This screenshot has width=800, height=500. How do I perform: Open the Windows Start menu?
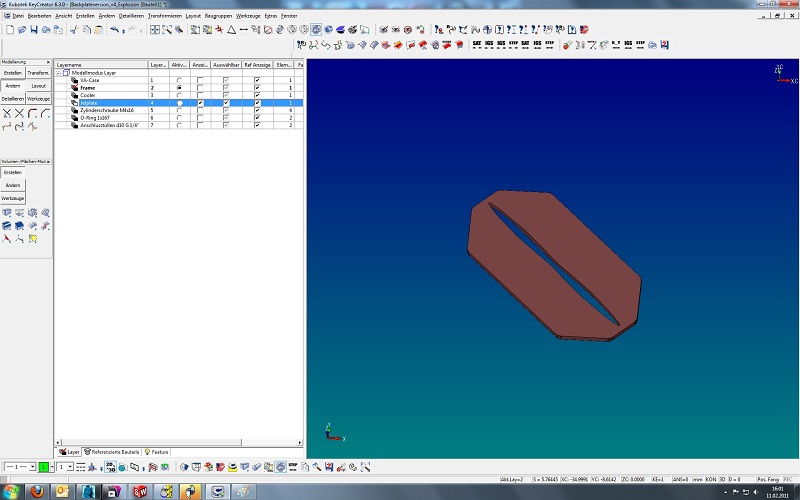[11, 491]
